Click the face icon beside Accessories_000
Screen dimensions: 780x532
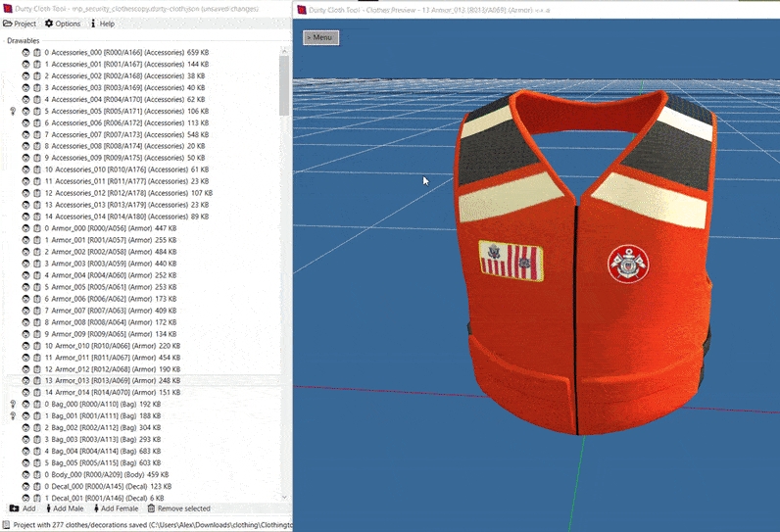25,52
